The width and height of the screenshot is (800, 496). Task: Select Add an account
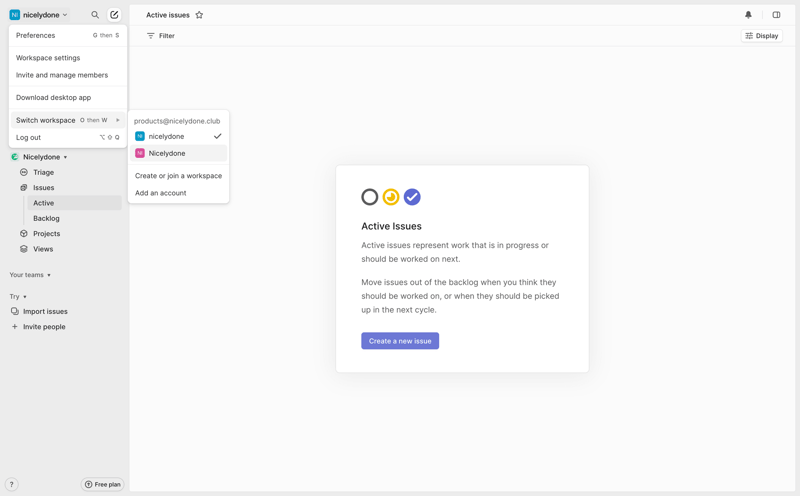coord(178,193)
